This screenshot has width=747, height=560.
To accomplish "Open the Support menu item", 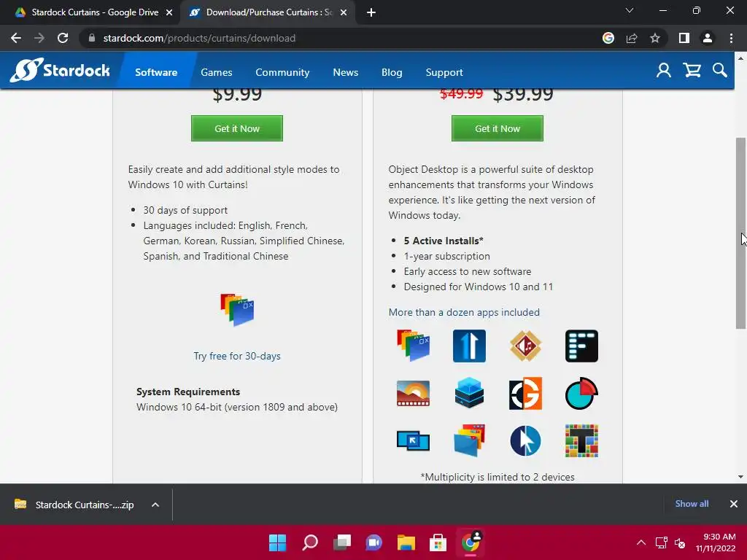I will (x=444, y=72).
